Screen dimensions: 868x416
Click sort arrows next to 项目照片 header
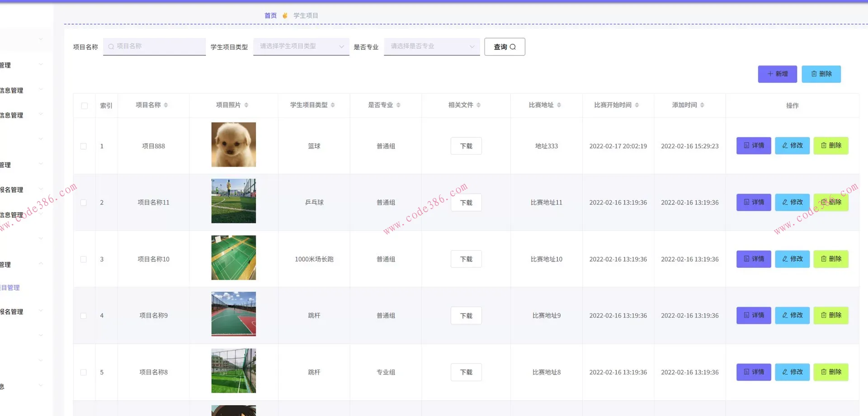pos(246,105)
